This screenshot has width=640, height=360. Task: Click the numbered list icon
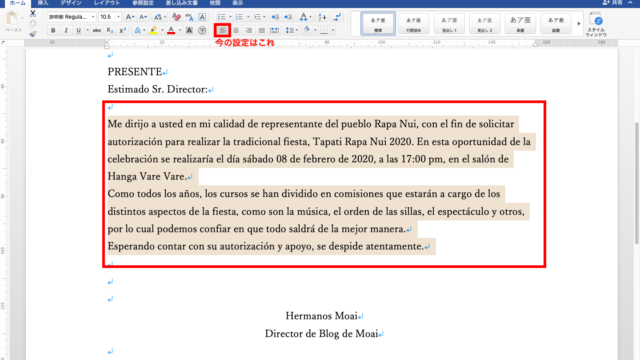pos(239,17)
